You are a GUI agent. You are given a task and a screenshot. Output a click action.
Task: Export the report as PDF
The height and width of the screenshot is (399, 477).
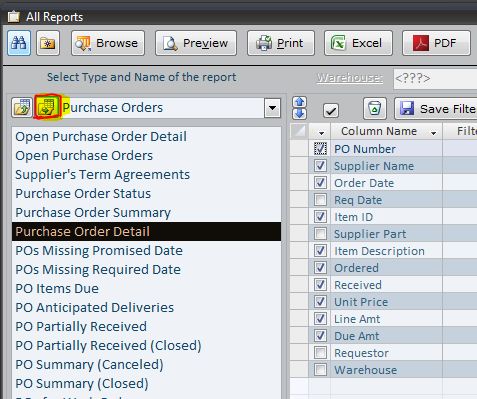[x=436, y=43]
